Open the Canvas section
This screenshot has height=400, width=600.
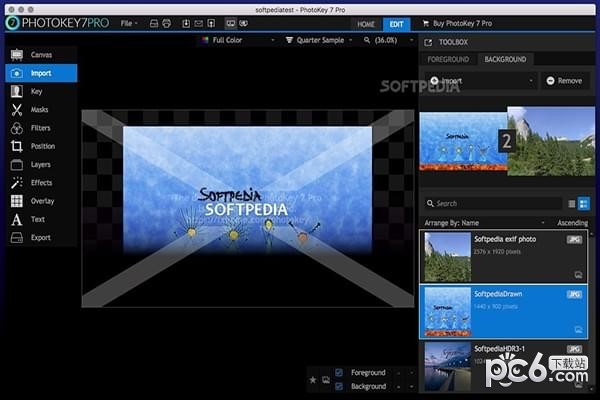coord(41,55)
